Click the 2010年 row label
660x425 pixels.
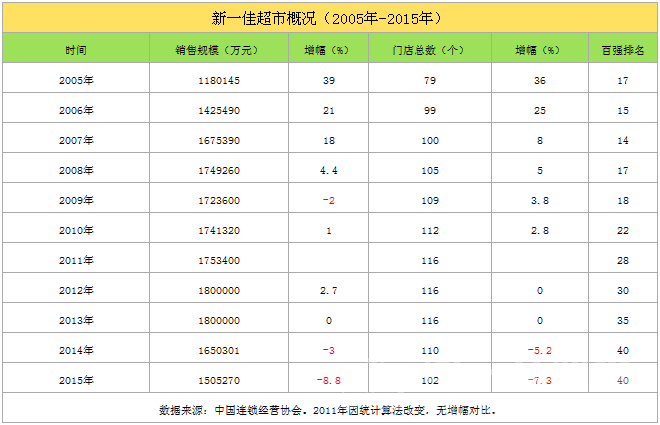76,230
